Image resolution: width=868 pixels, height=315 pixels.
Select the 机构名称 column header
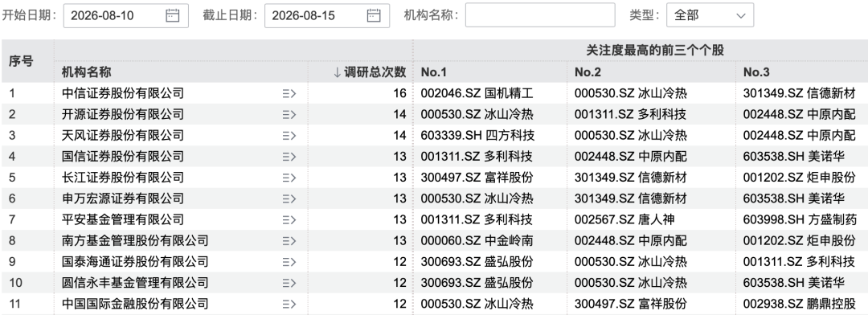(86, 72)
